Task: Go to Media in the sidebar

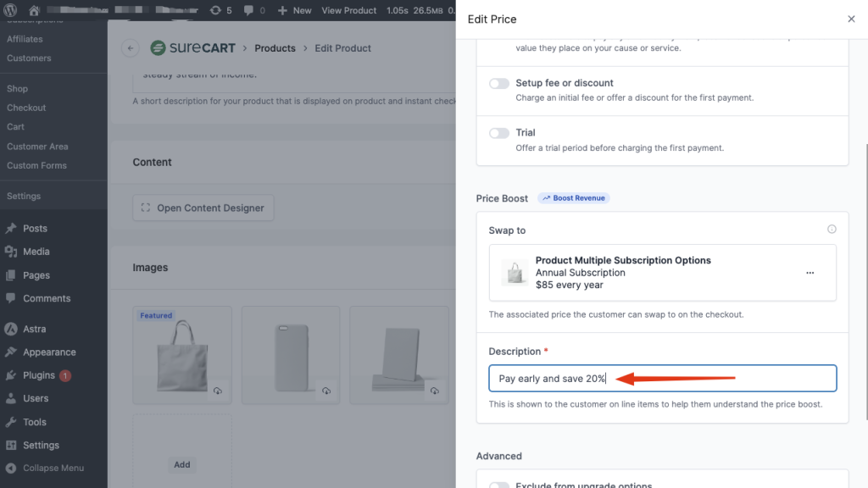Action: [36, 252]
